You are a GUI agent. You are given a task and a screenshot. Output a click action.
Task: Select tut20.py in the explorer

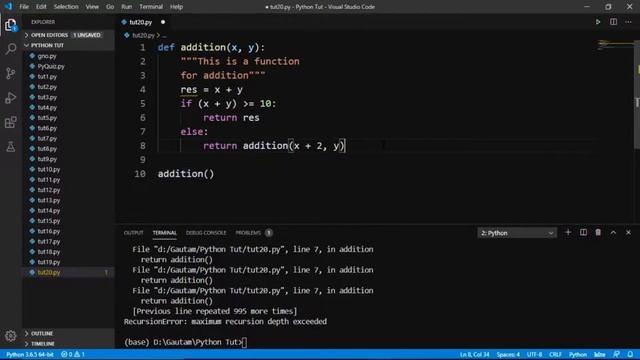[x=68, y=272]
